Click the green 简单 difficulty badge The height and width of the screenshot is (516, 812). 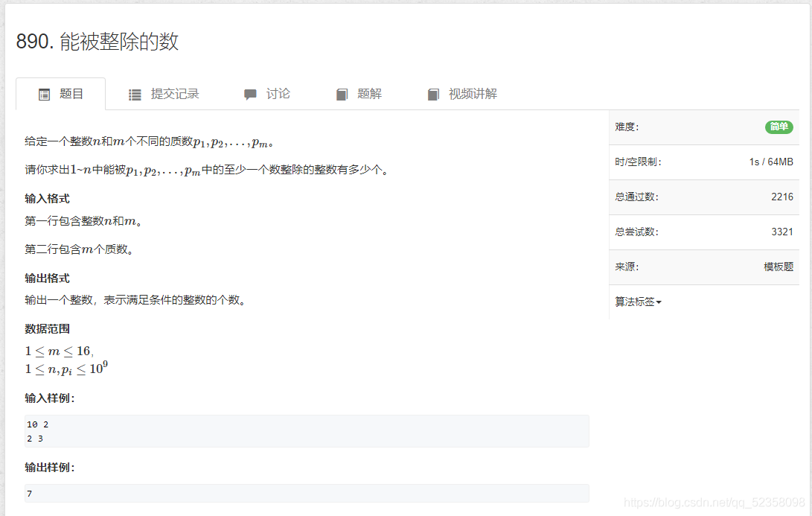pyautogui.click(x=779, y=127)
